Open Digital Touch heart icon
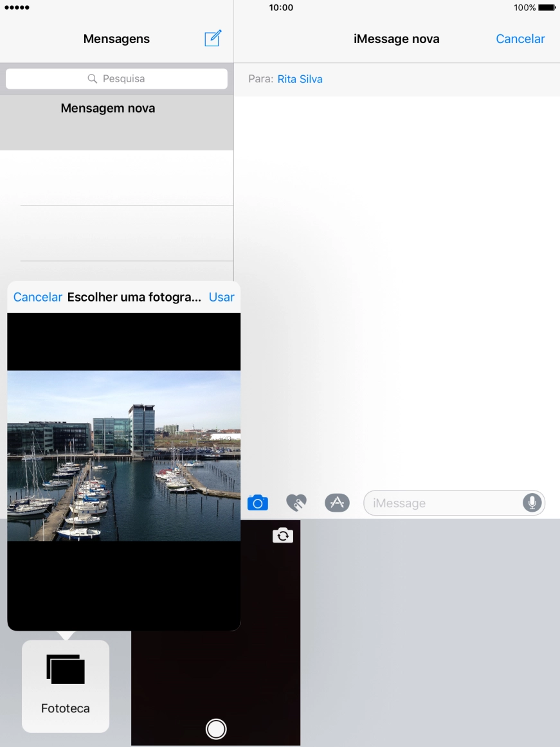This screenshot has height=747, width=560. [x=296, y=503]
